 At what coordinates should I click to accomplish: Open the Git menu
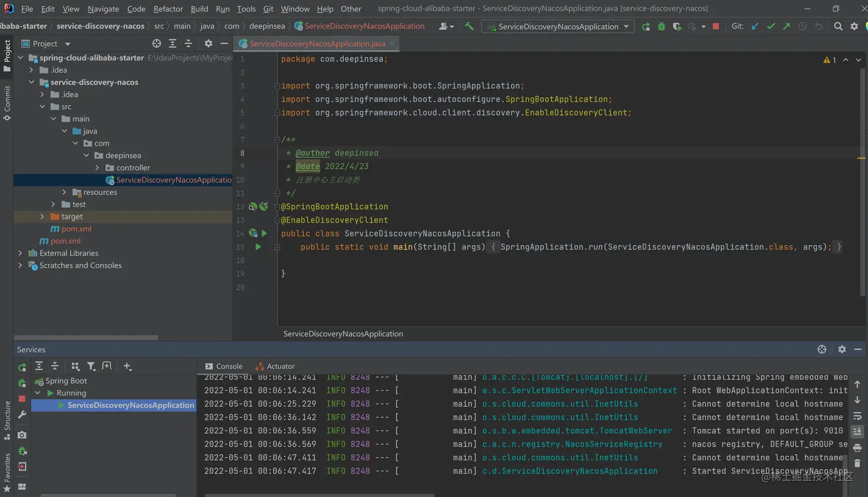click(268, 9)
